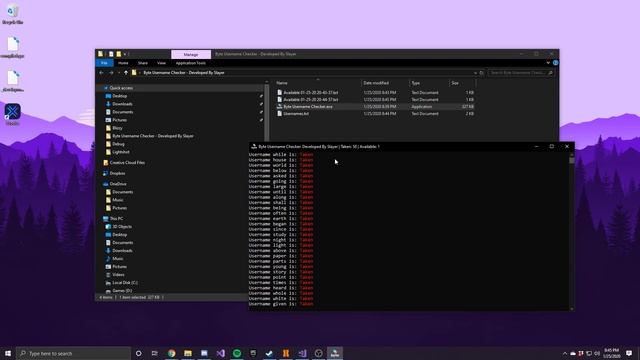
Task: Open the Share ribbon tab
Action: point(143,63)
